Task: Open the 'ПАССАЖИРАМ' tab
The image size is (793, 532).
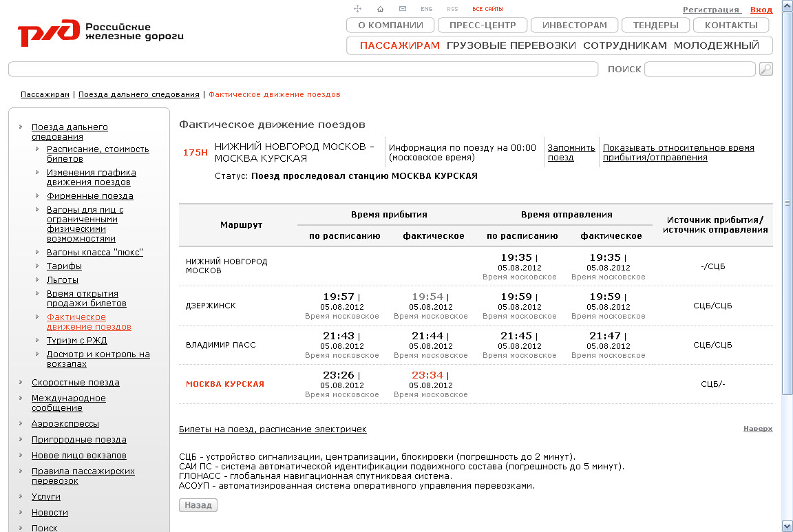Action: [x=399, y=45]
